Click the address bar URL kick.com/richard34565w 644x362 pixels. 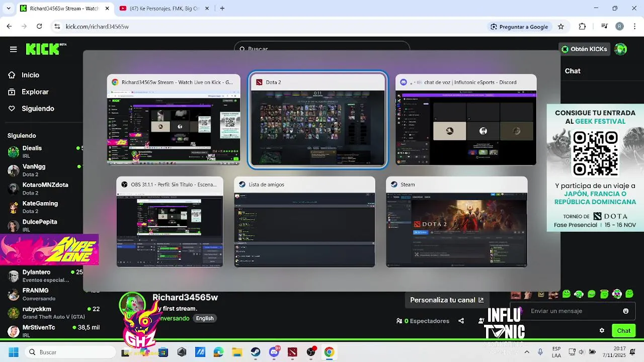point(97,27)
